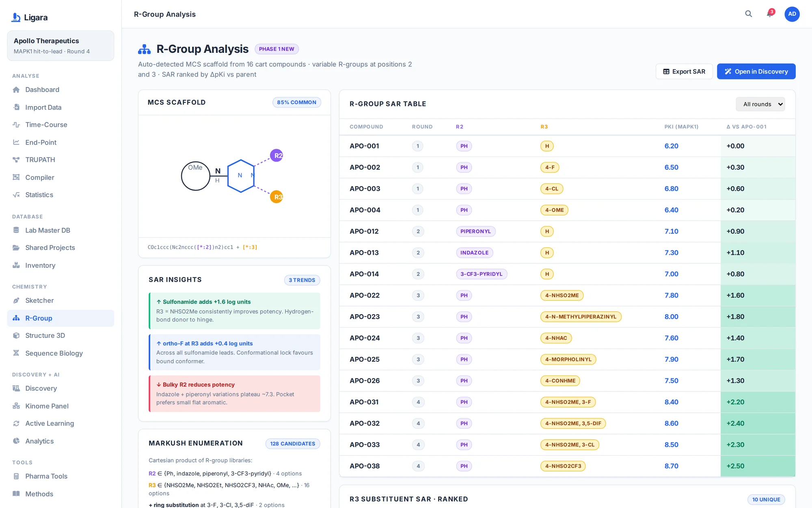Click compound APO-038 in the table
Viewport: 812px width, 508px height.
[x=365, y=466]
